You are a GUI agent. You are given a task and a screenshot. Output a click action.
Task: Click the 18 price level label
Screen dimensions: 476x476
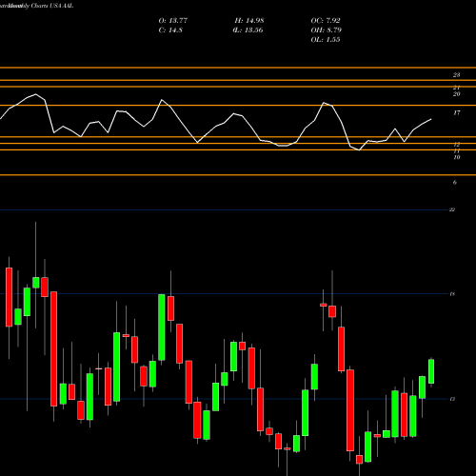452,294
